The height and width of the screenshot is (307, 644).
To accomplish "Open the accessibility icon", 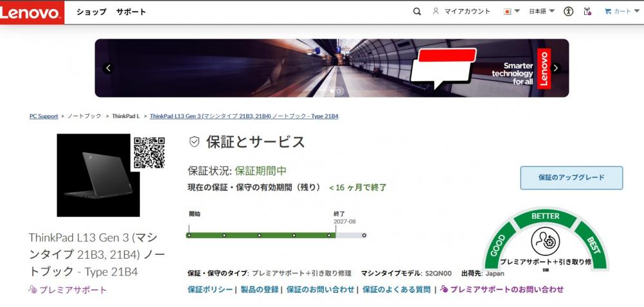I will pyautogui.click(x=569, y=12).
